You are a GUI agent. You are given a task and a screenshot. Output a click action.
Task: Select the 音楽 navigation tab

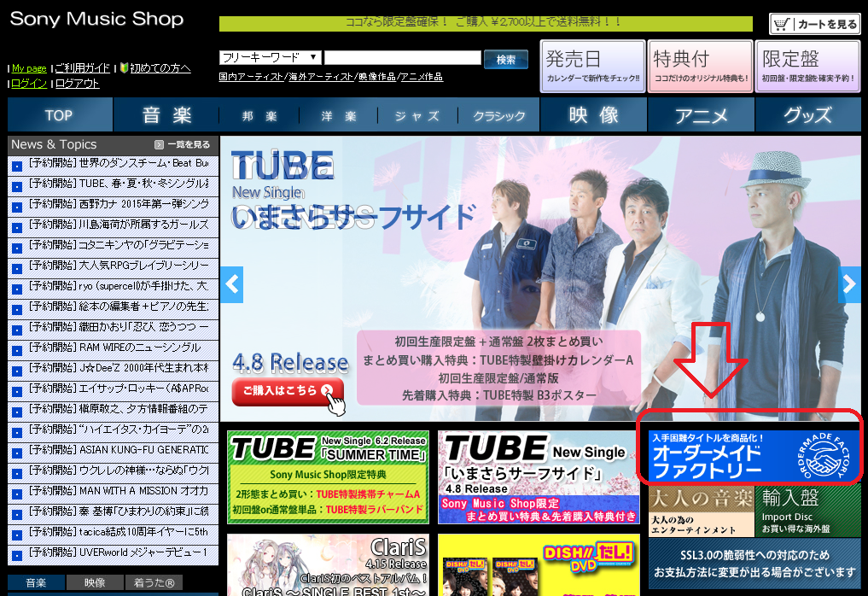[166, 115]
